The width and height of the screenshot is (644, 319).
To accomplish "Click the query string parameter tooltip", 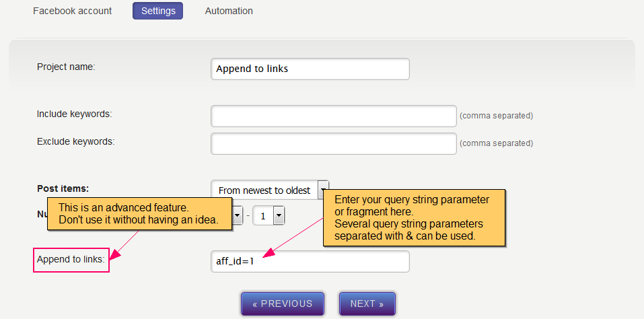I will (x=414, y=217).
